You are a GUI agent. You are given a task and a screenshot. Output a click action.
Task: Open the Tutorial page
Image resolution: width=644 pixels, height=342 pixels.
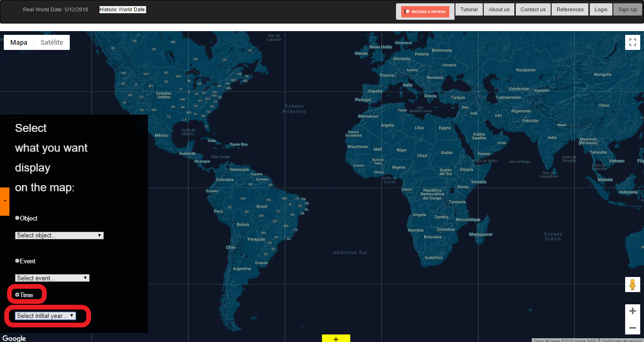point(469,9)
